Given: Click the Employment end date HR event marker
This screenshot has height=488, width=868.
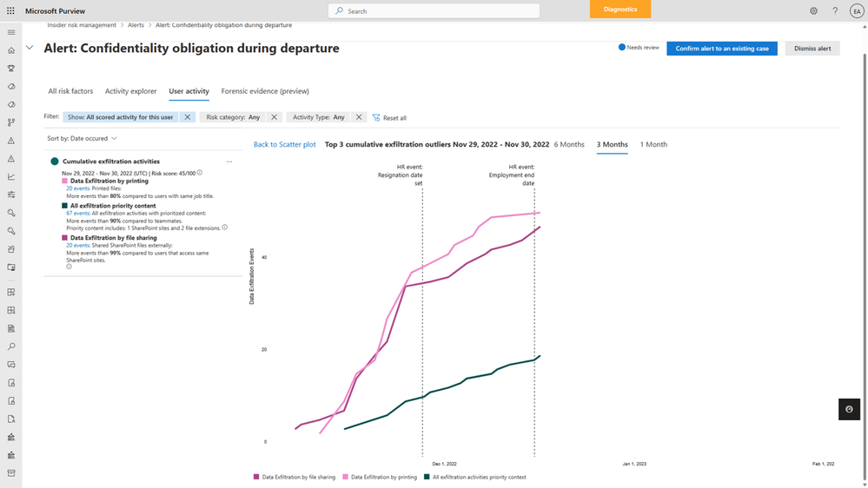Looking at the screenshot, I should [512, 175].
